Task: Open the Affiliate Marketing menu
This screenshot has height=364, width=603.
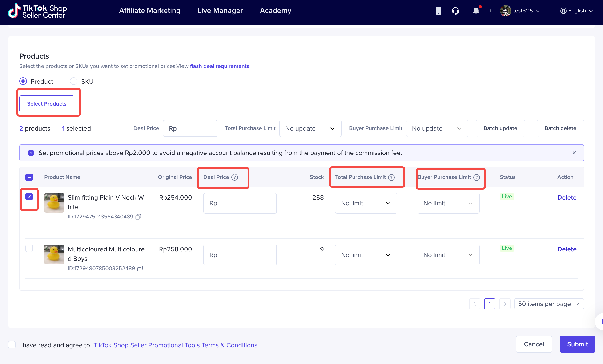Action: coord(149,11)
